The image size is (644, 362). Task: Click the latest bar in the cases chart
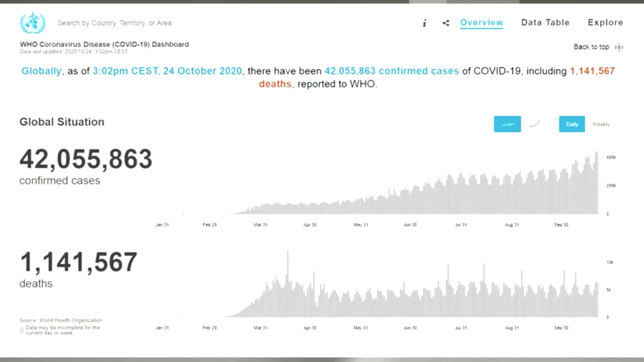[x=597, y=182]
